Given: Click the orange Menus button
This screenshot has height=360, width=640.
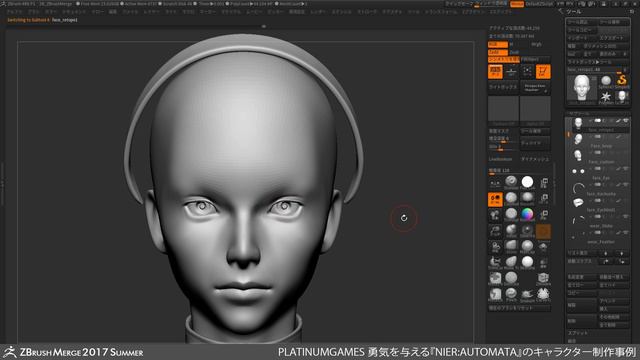Looking at the screenshot, I should (517, 4).
